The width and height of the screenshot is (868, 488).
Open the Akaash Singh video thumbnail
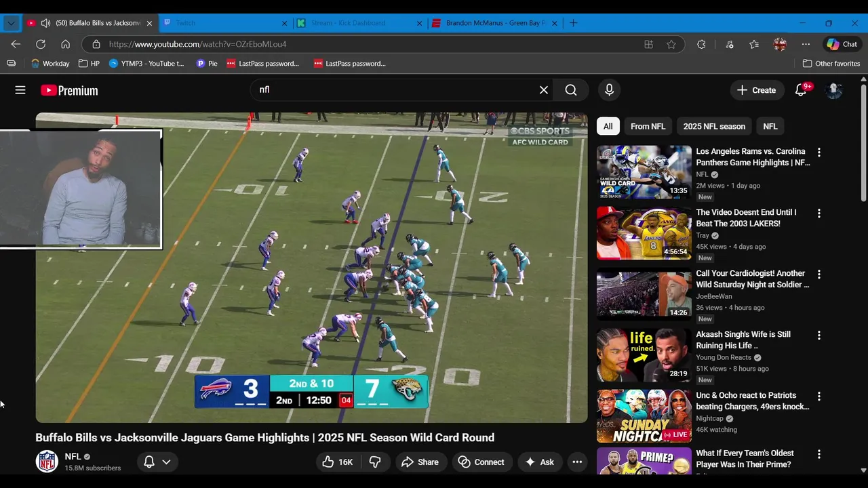(644, 355)
